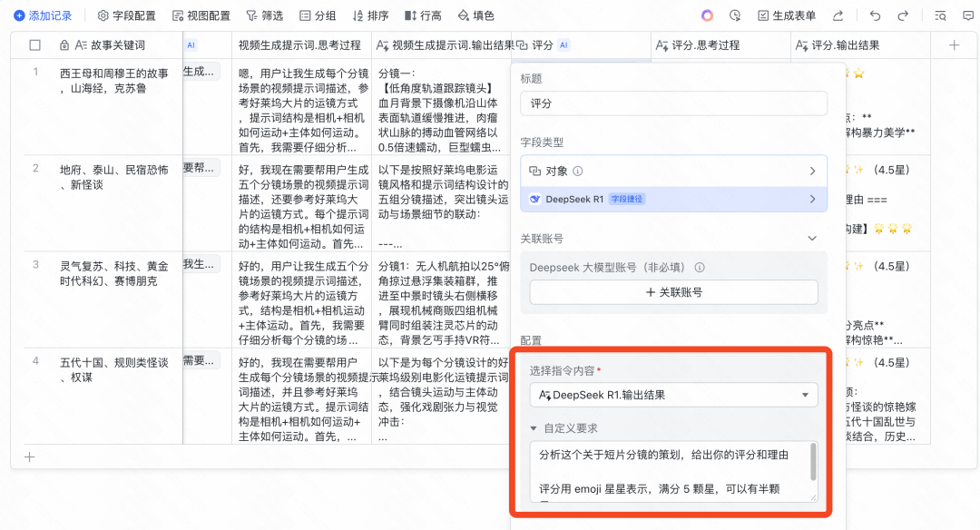Click the blue plus icon beside 添加记录
Screen dimensions: 980x530
(x=19, y=15)
